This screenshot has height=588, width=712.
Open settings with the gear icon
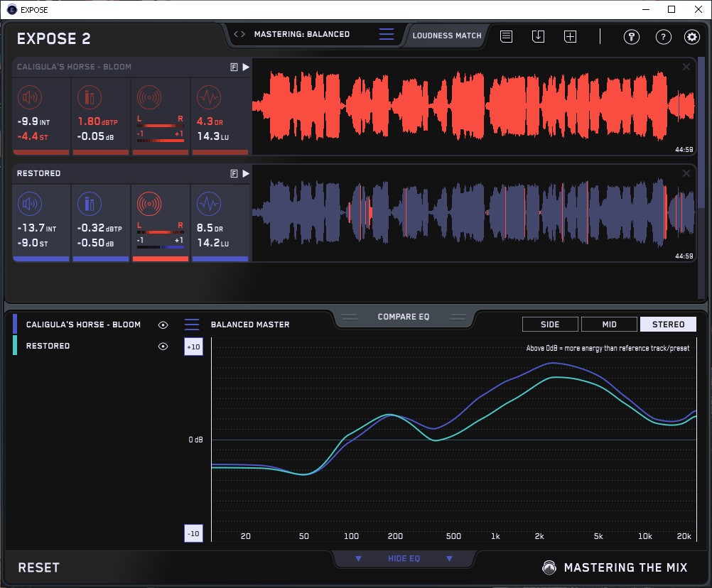[692, 37]
